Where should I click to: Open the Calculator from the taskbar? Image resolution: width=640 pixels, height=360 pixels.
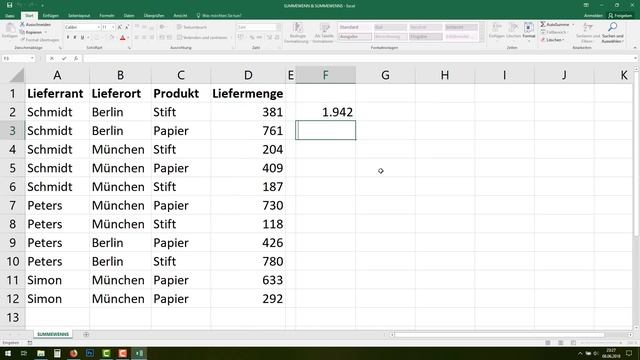pyautogui.click(x=57, y=353)
